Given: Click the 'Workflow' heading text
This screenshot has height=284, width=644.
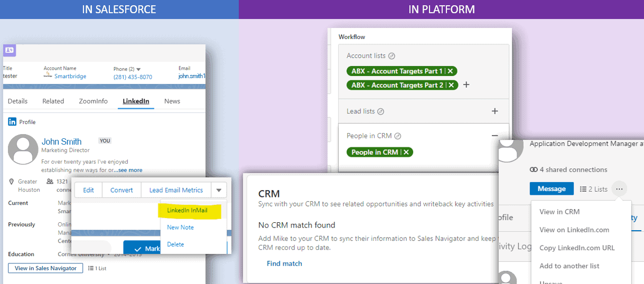Looking at the screenshot, I should (352, 37).
